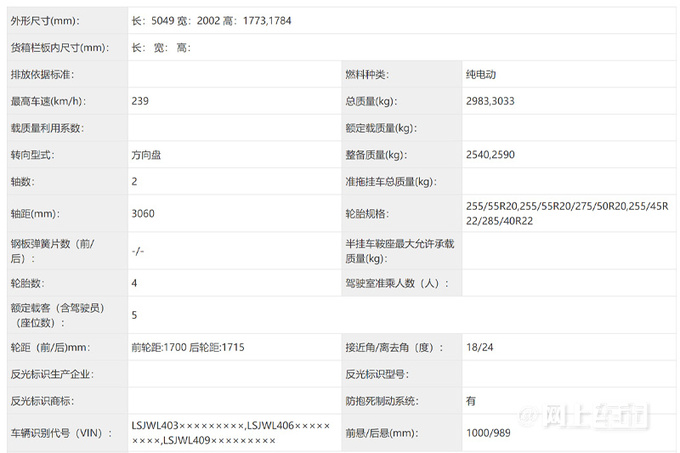Click the 轴距(mm) label

(x=35, y=214)
